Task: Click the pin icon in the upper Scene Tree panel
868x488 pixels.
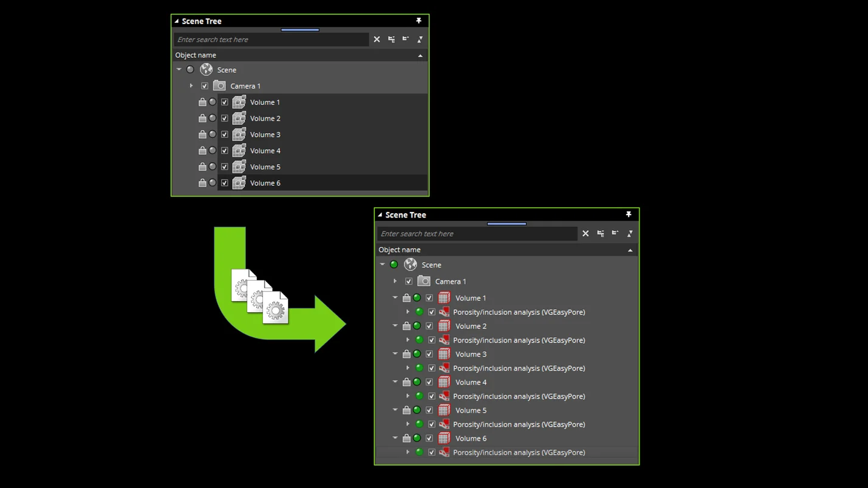Action: [419, 21]
